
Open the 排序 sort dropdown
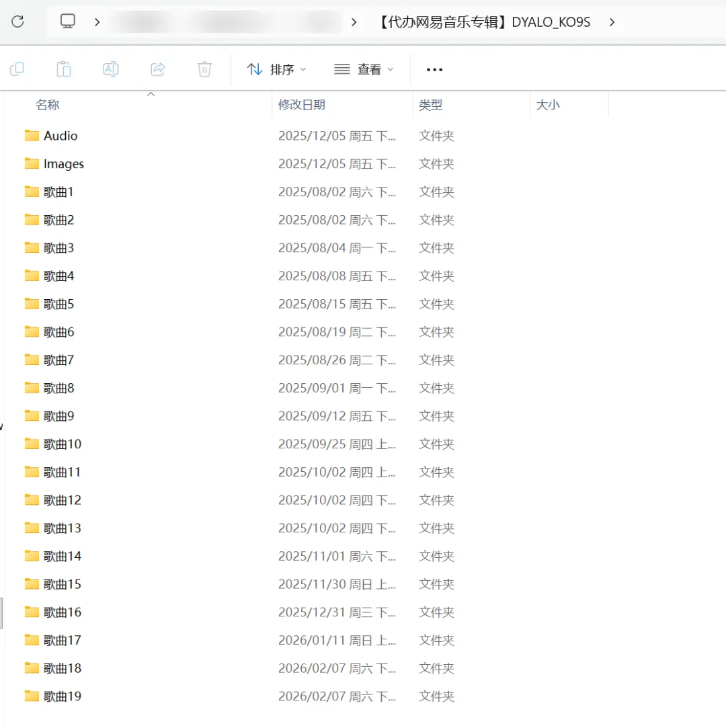(x=276, y=69)
